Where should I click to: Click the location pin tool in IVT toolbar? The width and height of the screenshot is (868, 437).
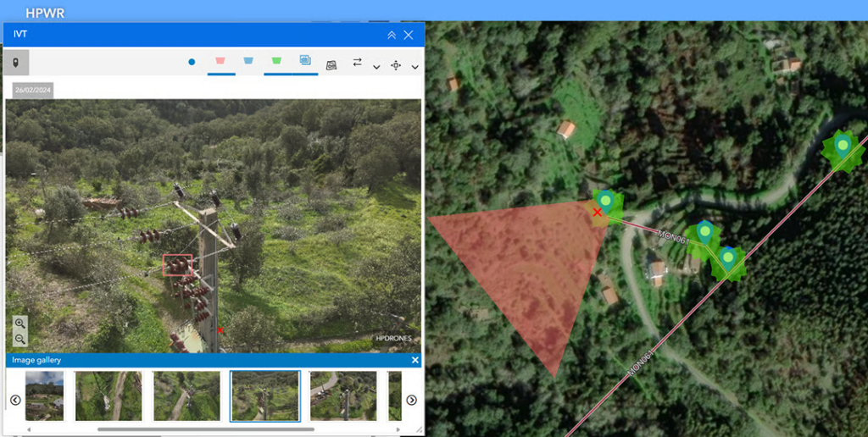[x=16, y=63]
